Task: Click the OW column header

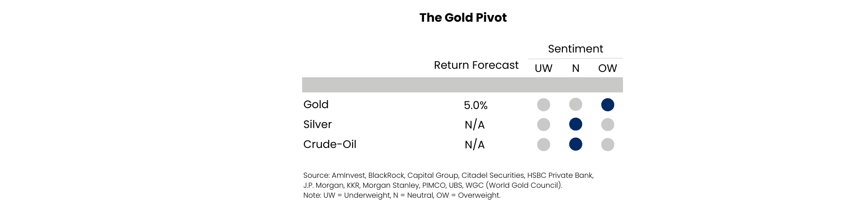Action: (608, 68)
